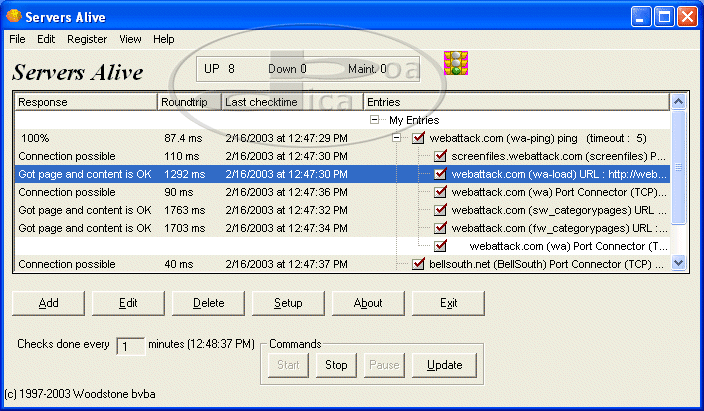Screen dimensions: 704x411
Task: Open the View menu
Action: pos(130,39)
